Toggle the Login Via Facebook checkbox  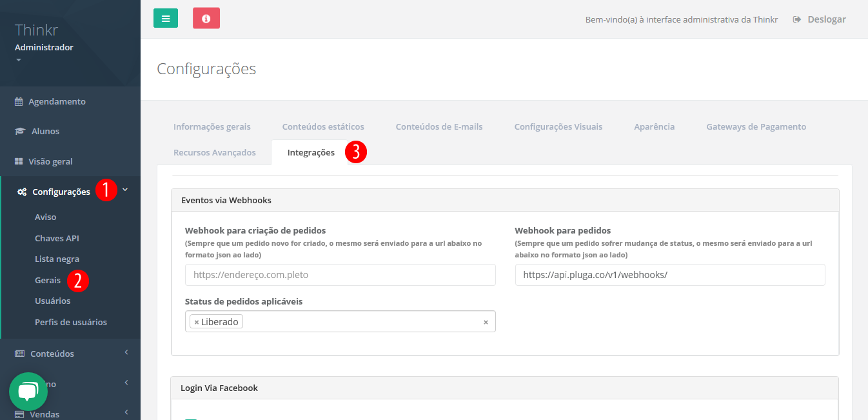point(190,418)
